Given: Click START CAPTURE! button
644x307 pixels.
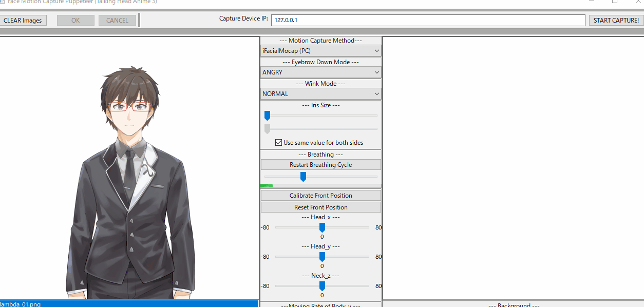Looking at the screenshot, I should (616, 21).
